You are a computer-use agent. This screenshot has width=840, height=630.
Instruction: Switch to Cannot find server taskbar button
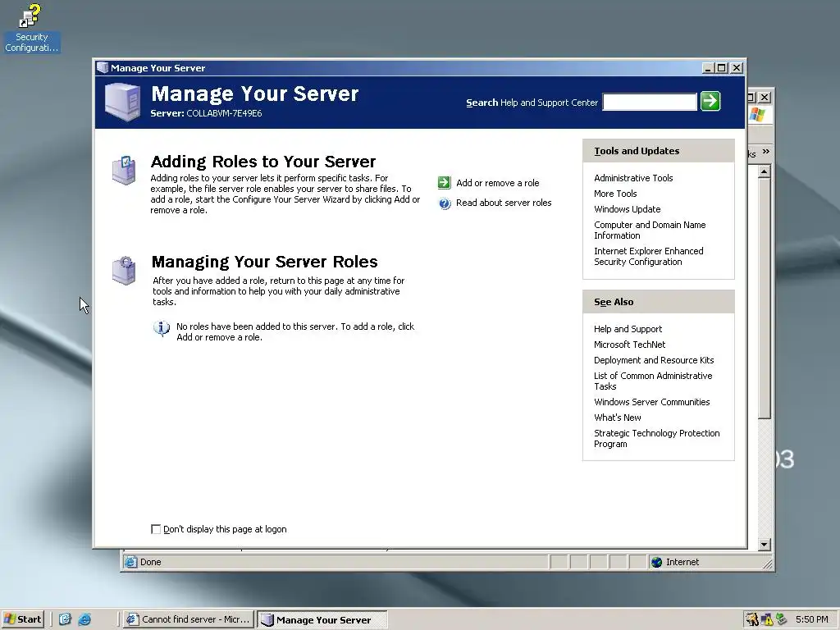pyautogui.click(x=188, y=619)
